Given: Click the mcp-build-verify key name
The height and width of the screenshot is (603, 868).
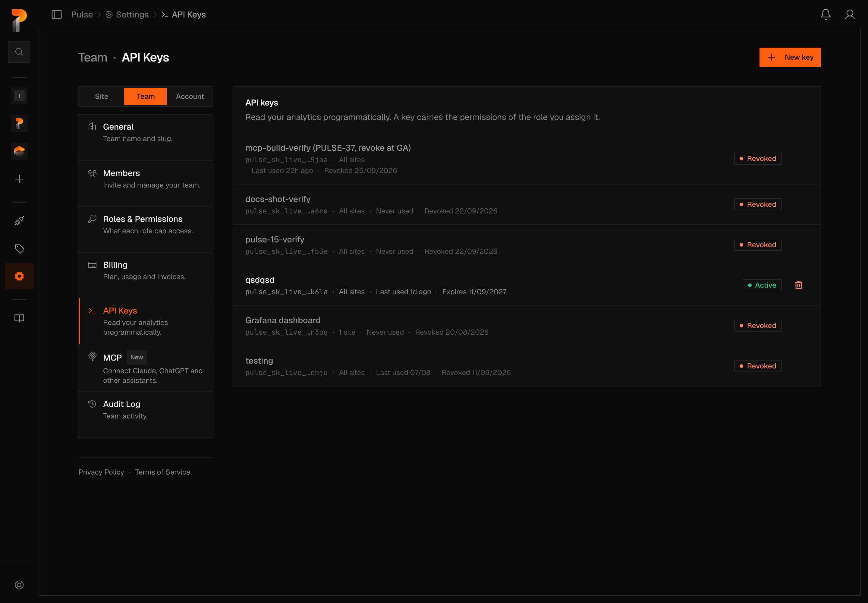Looking at the screenshot, I should (328, 148).
